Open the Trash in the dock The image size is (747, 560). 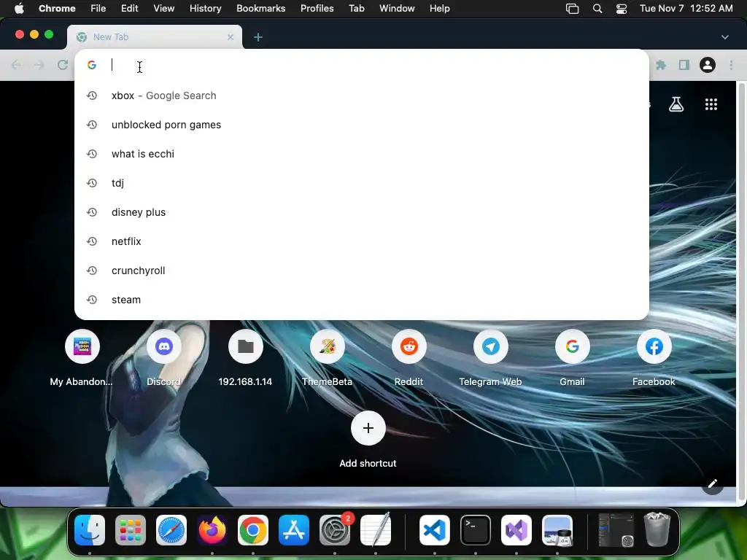click(657, 529)
